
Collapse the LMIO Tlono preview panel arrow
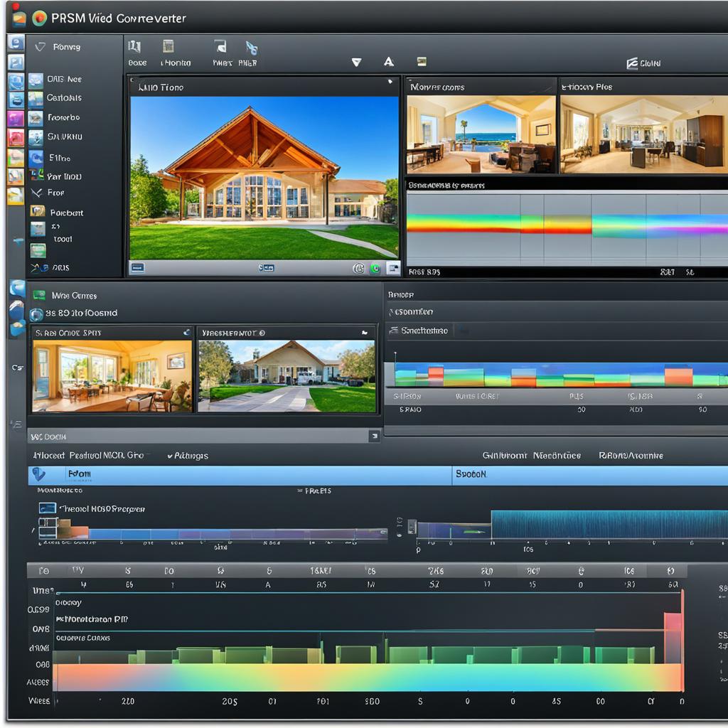coord(390,82)
